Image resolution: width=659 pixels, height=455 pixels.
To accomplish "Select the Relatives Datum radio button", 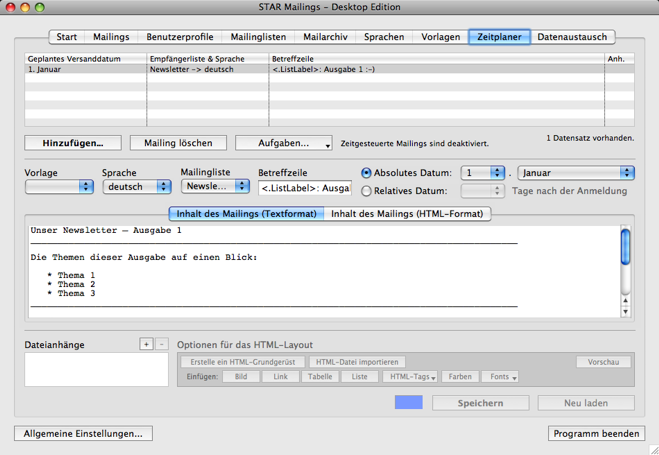I will click(x=366, y=191).
